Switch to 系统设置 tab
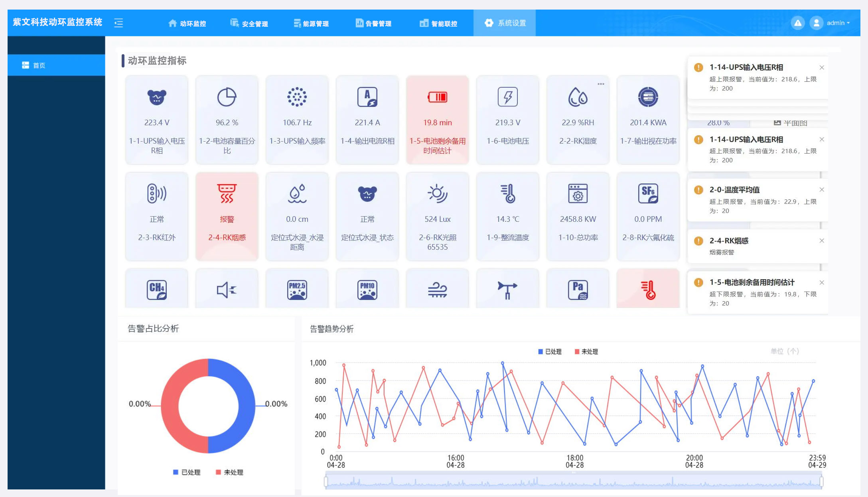 point(505,23)
